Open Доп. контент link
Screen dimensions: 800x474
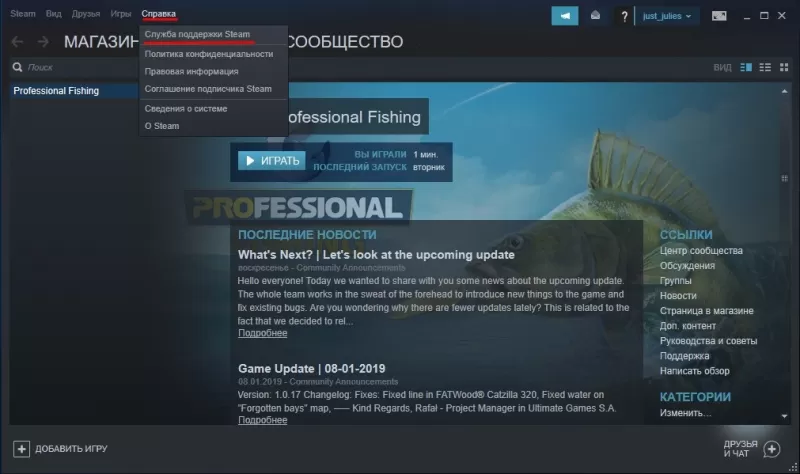[x=688, y=326]
